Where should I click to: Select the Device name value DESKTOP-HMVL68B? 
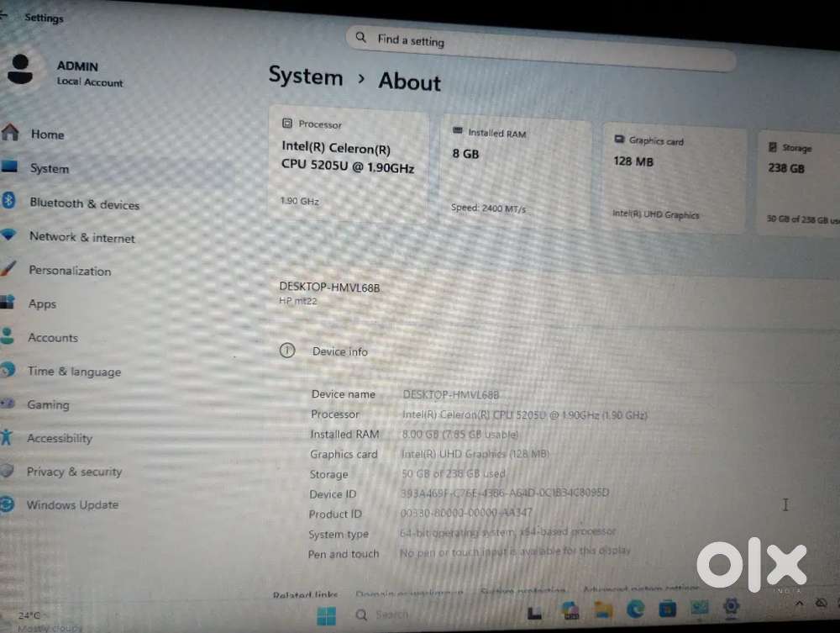(450, 395)
